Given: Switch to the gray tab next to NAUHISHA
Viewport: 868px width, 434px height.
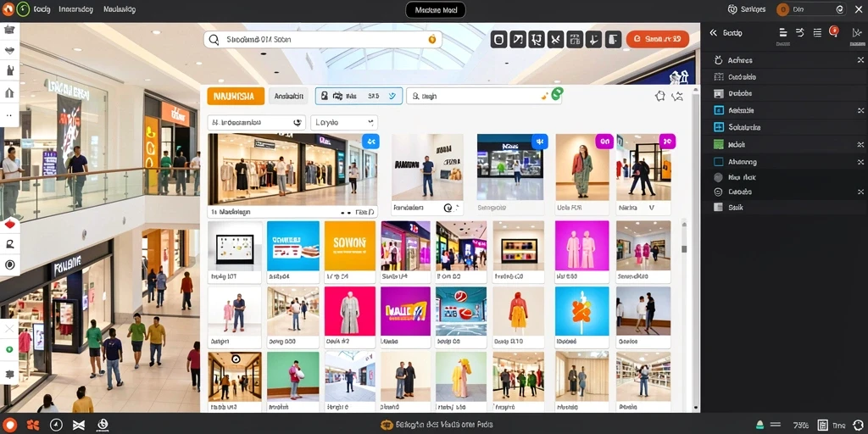Looking at the screenshot, I should (x=288, y=96).
